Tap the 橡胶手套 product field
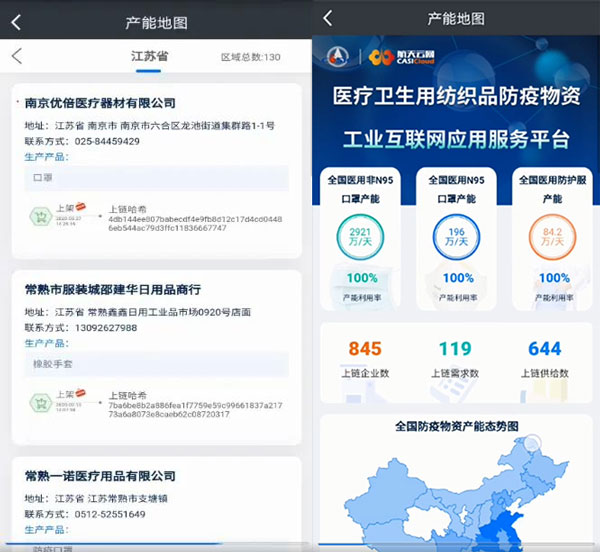The height and width of the screenshot is (552, 600). (155, 364)
